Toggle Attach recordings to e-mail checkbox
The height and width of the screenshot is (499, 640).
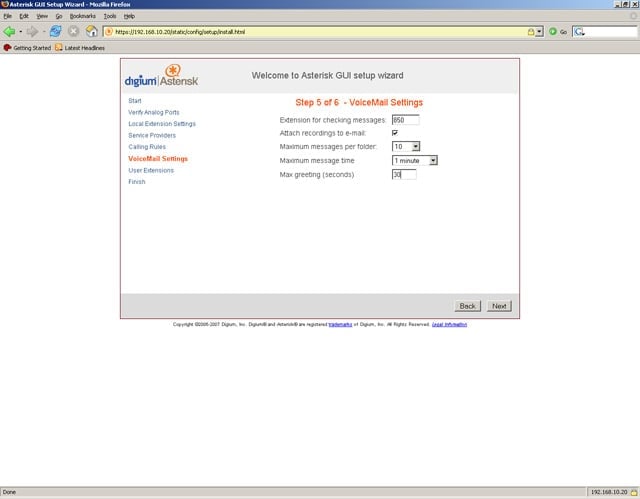395,133
